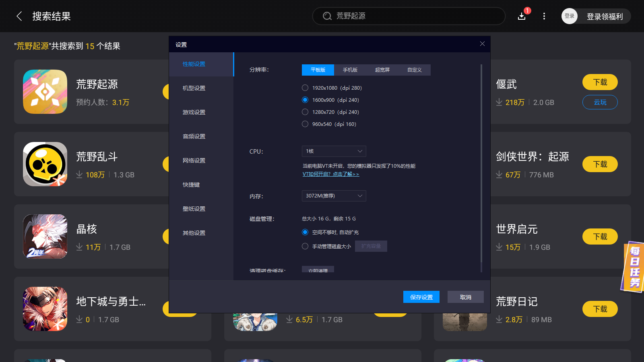The width and height of the screenshot is (644, 362).
Task: Download 剑侠世界:起源 with its 下载 button
Action: coord(600,164)
